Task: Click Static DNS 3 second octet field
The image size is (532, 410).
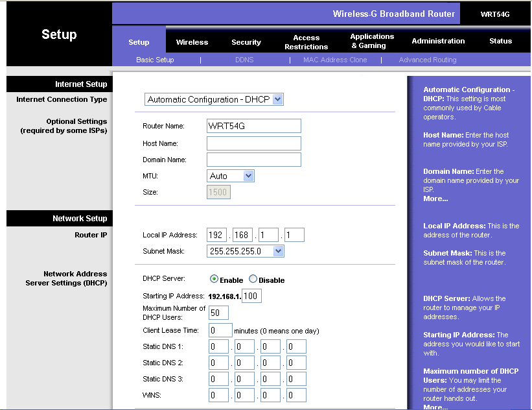Action: pyautogui.click(x=244, y=379)
